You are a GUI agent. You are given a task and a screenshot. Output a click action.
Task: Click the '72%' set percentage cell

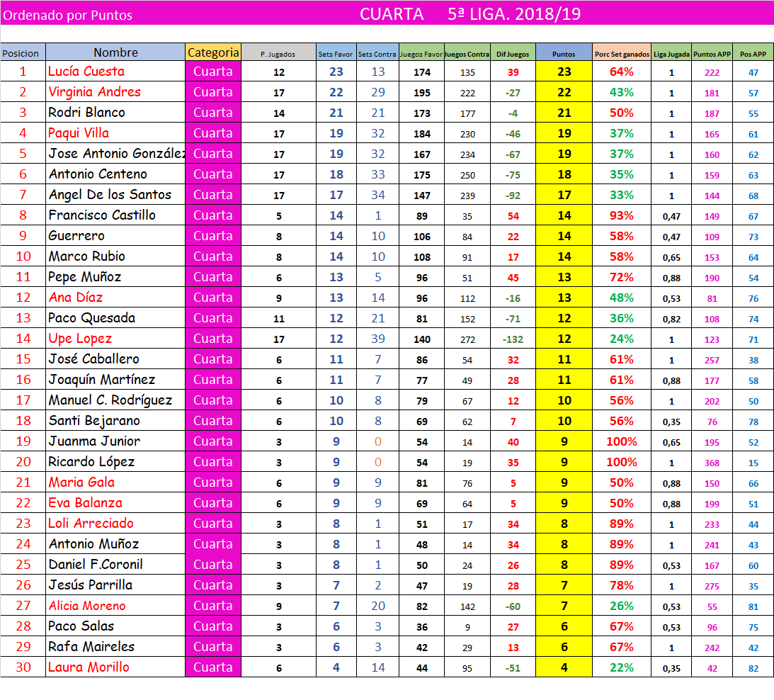click(x=622, y=277)
